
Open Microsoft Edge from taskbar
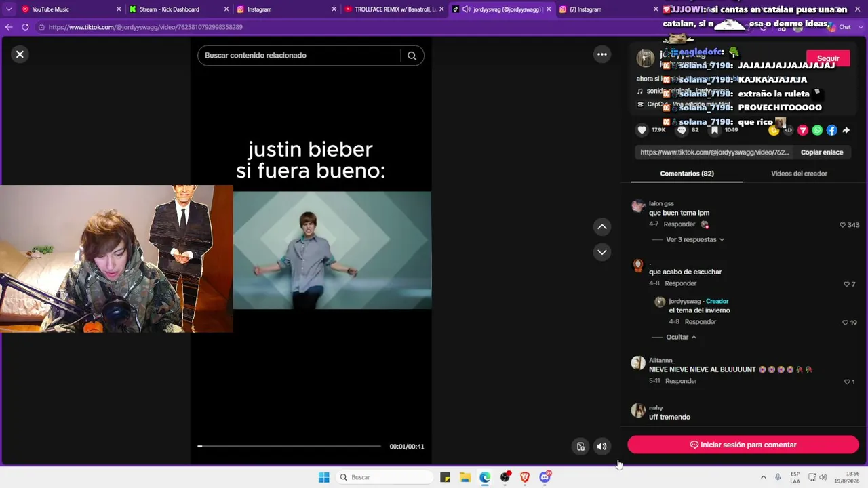point(485,477)
